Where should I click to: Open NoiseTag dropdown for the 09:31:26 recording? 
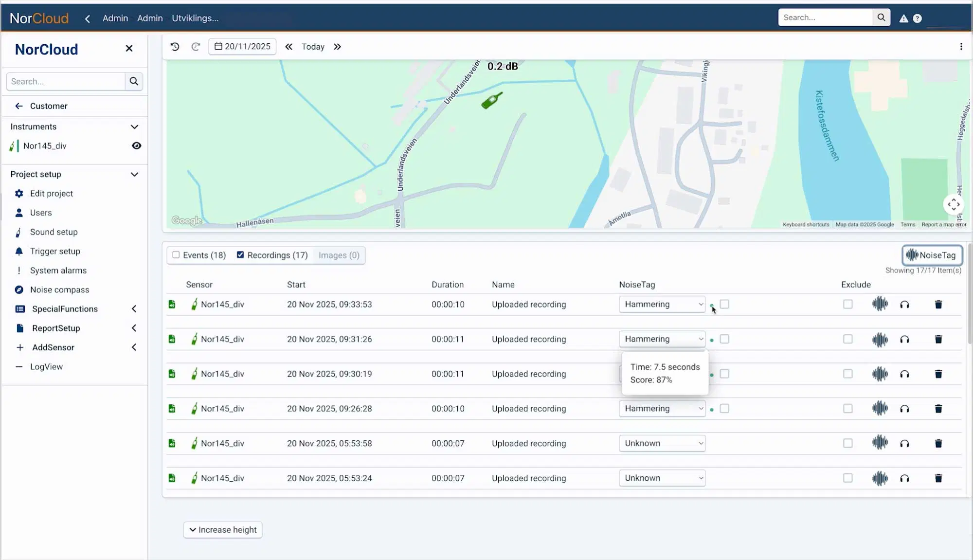coord(662,339)
